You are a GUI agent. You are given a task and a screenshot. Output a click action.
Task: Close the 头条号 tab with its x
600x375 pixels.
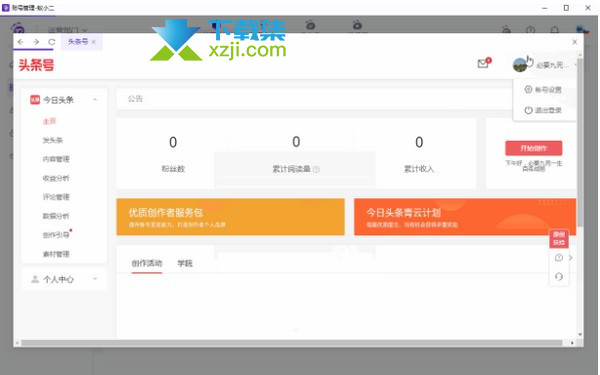[x=94, y=42]
